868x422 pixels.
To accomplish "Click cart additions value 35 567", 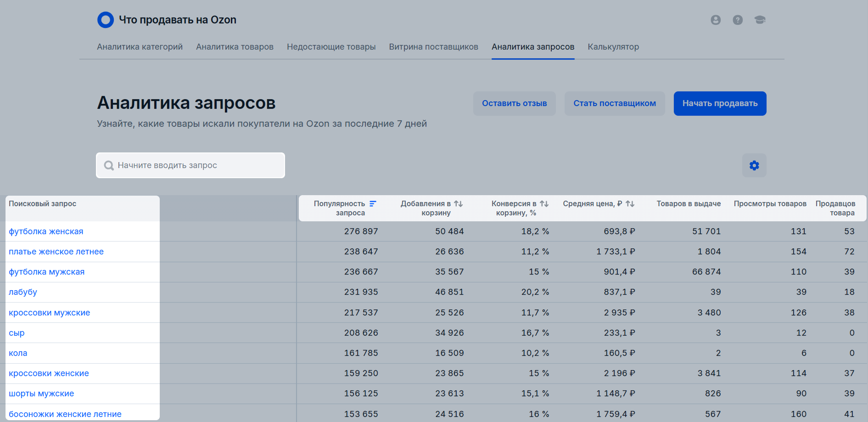I will (449, 272).
